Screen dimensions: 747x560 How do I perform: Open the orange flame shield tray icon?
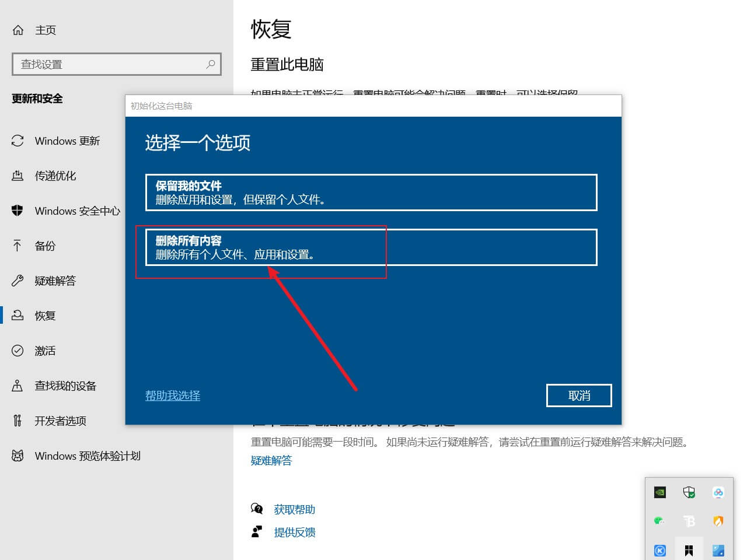tap(718, 521)
